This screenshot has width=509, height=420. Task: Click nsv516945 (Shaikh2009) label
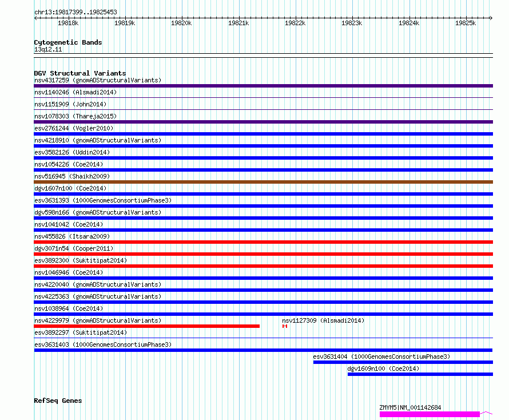(72, 176)
